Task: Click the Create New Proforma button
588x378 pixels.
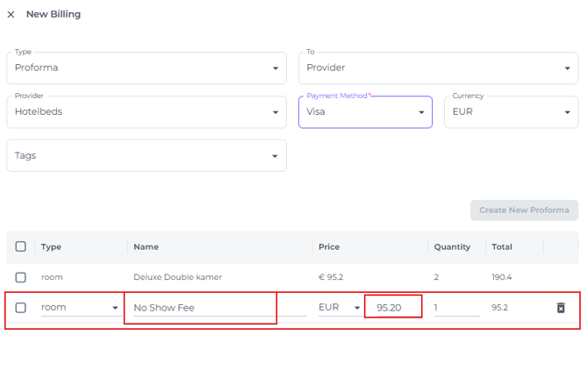Action: 524,210
